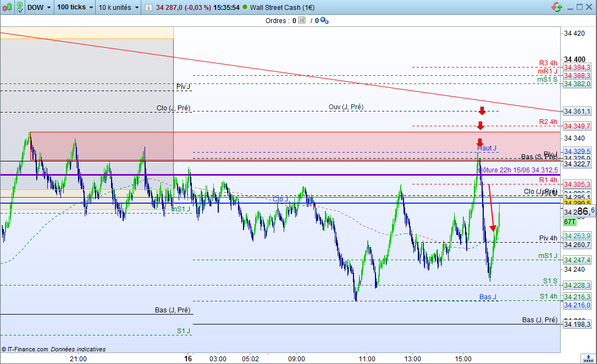Select the 34 263,9 green price tag
Image resolution: width=597 pixels, height=364 pixels.
pos(577,236)
